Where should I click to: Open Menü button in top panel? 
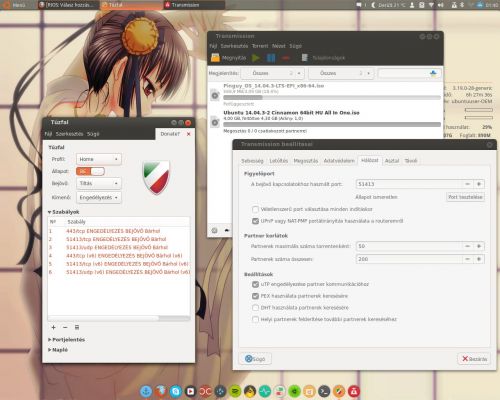[13, 5]
